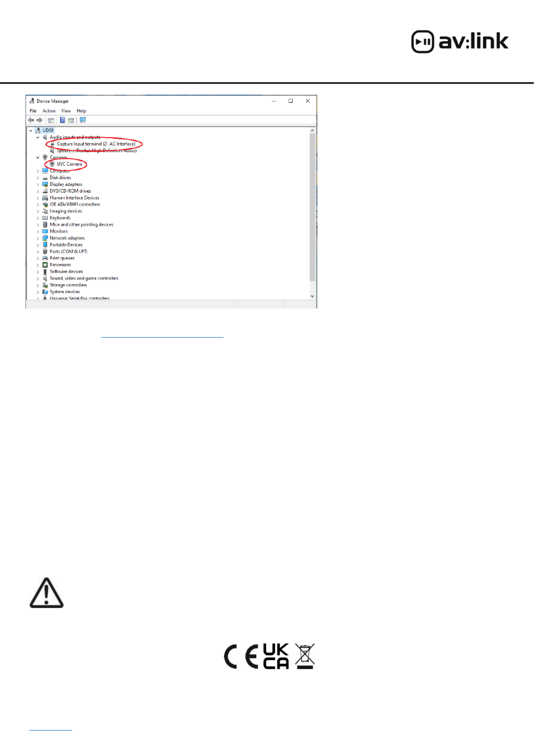The image size is (534, 756).
Task: Open the View menu
Action: [x=66, y=111]
